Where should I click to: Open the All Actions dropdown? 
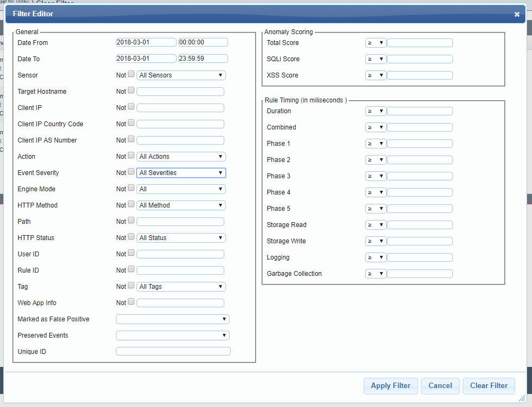tap(181, 157)
